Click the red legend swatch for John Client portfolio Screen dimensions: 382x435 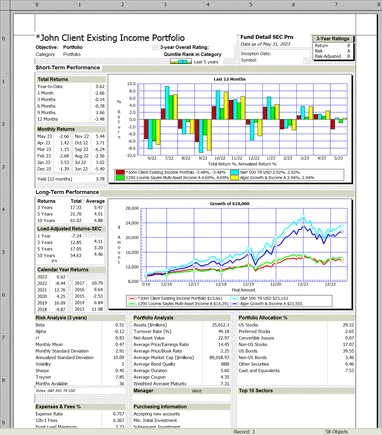pos(120,172)
